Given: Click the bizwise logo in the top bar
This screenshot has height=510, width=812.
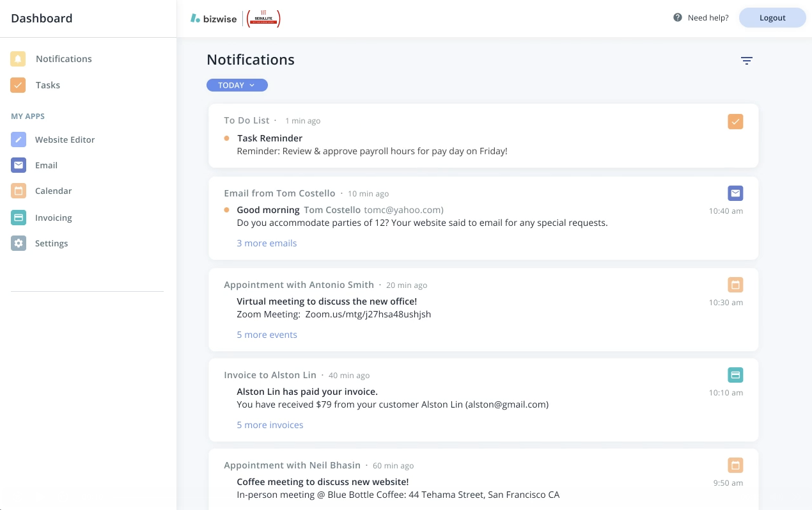Looking at the screenshot, I should pyautogui.click(x=213, y=19).
